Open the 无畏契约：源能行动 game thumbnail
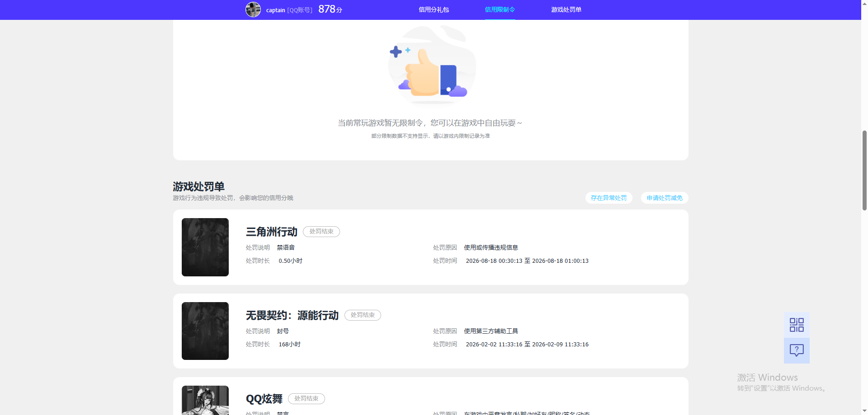This screenshot has width=868, height=415. click(205, 331)
